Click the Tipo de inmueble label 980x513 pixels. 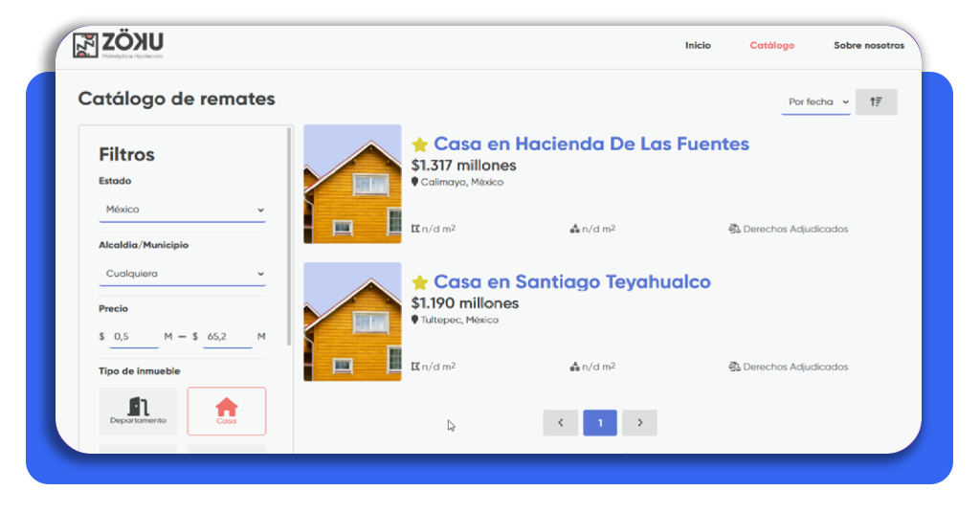point(140,371)
